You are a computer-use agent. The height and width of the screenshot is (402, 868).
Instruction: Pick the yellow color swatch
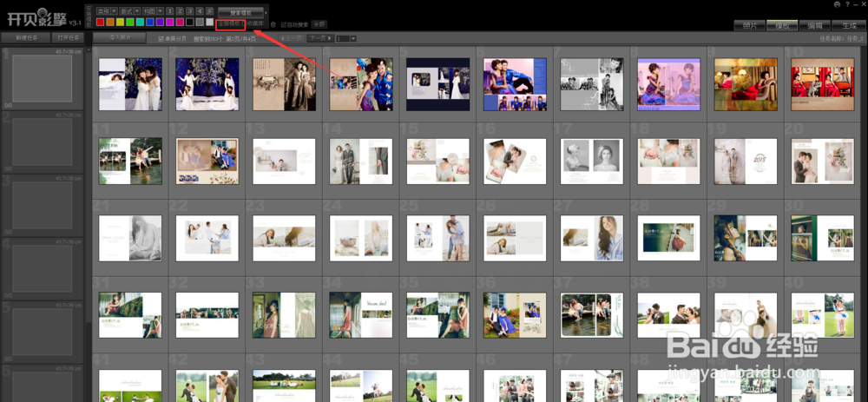(120, 23)
